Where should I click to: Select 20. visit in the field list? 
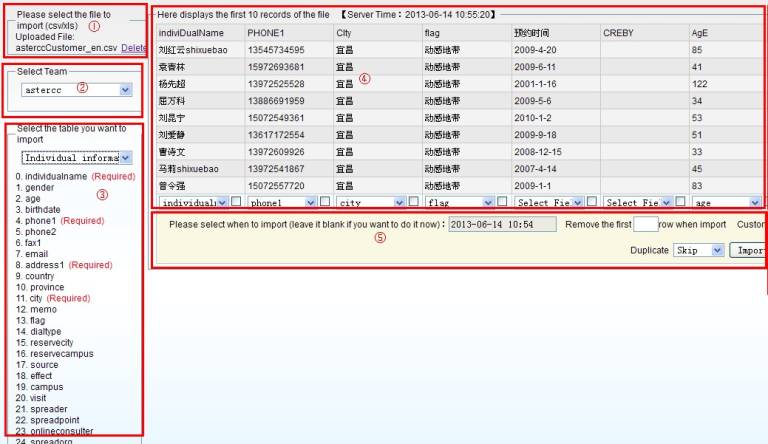click(31, 398)
